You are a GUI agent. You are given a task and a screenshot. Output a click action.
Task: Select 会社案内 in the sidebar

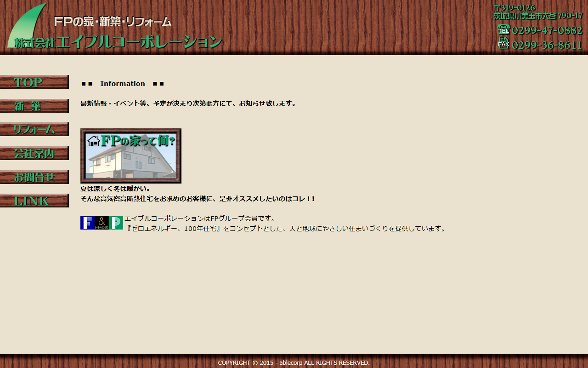(34, 153)
